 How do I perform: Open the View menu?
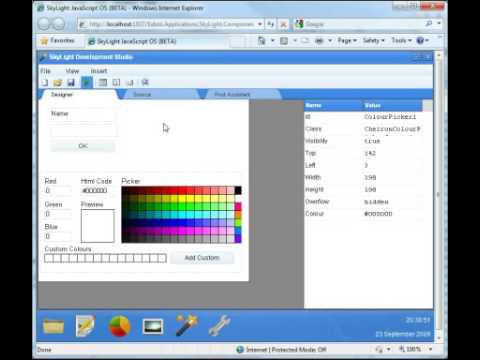click(72, 71)
